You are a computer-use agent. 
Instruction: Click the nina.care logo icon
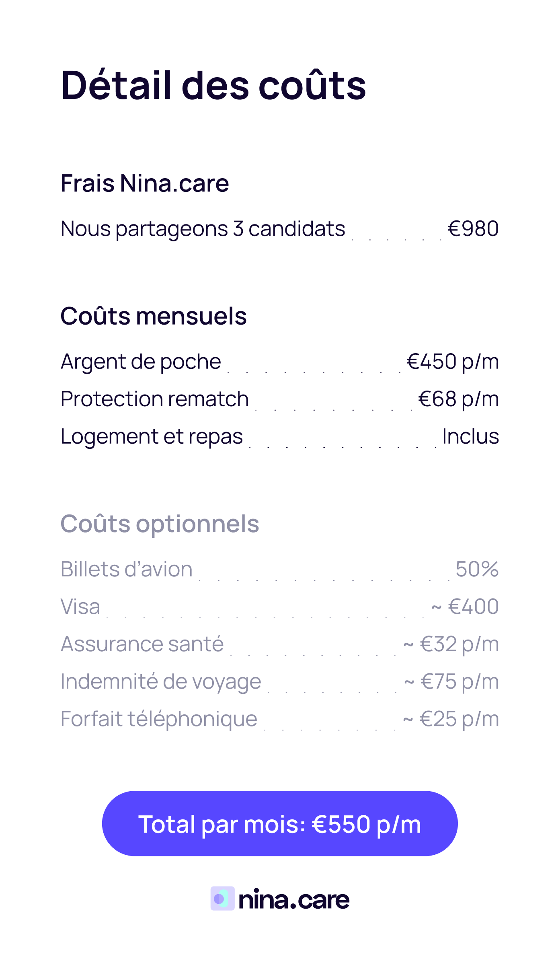click(222, 899)
